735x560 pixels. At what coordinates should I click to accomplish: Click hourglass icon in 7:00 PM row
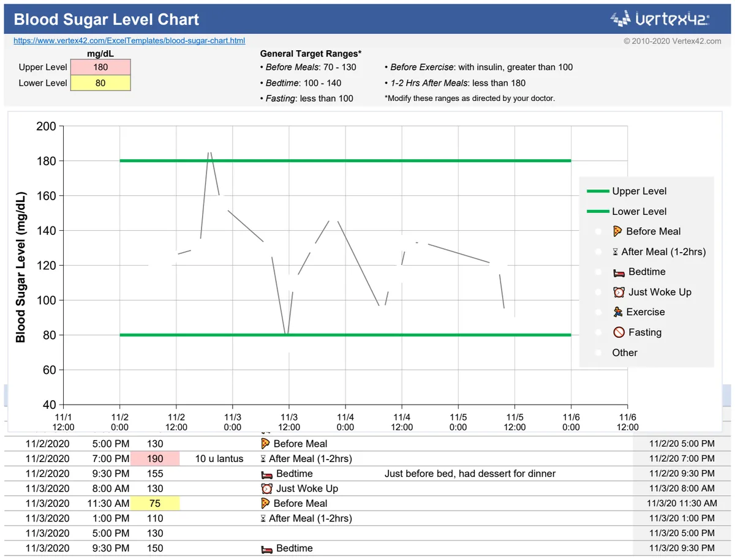(263, 458)
